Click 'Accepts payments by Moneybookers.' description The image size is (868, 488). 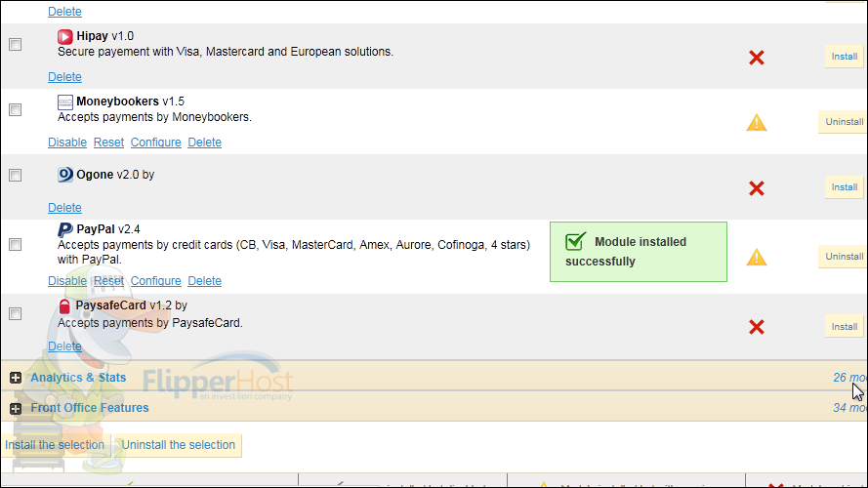[x=154, y=117]
